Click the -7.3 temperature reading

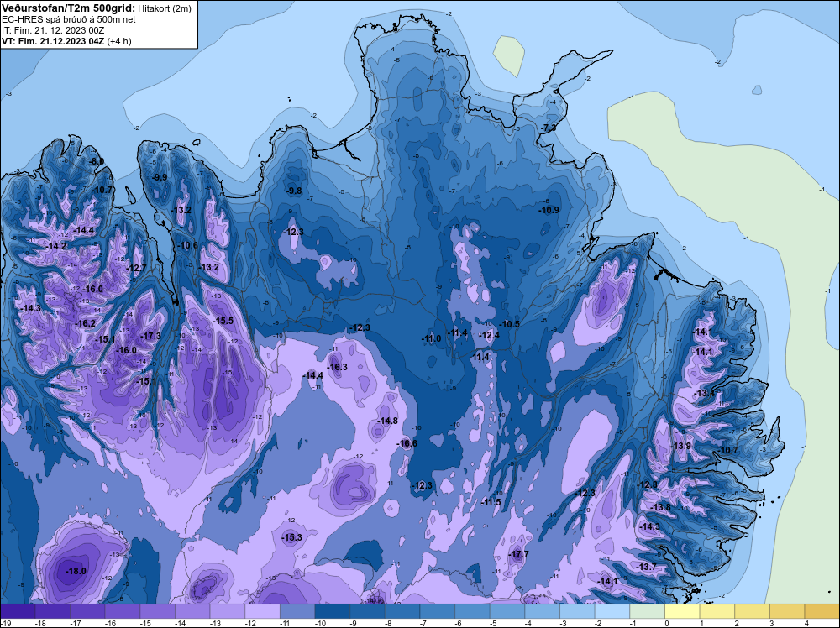click(549, 128)
